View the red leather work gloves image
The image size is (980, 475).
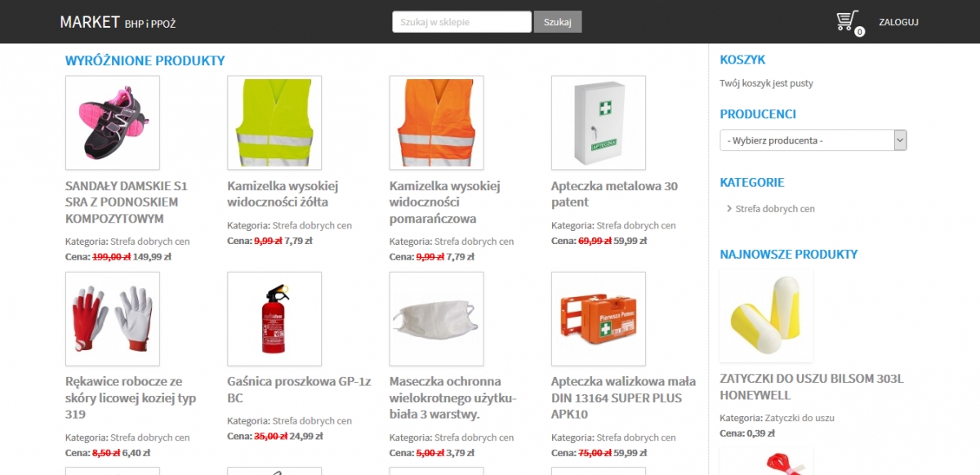[113, 318]
